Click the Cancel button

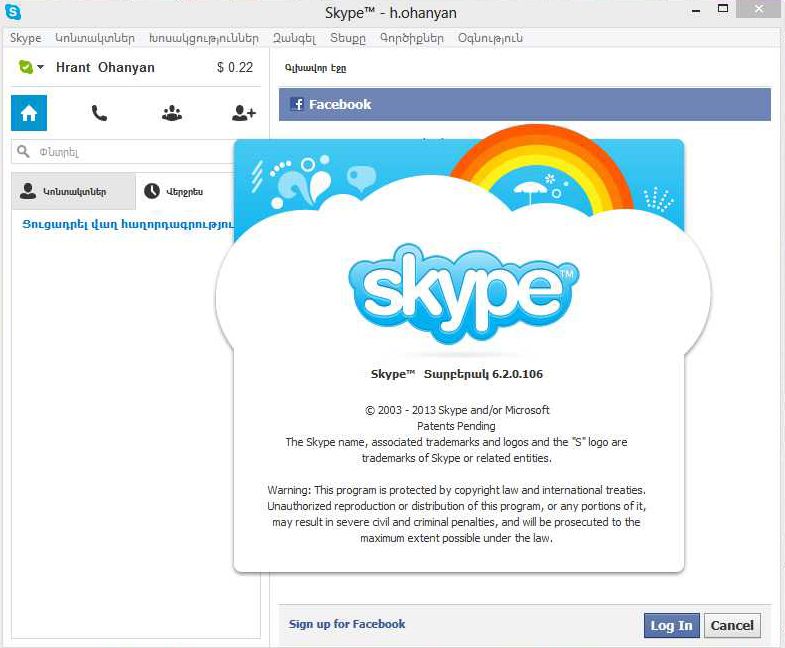[x=732, y=625]
